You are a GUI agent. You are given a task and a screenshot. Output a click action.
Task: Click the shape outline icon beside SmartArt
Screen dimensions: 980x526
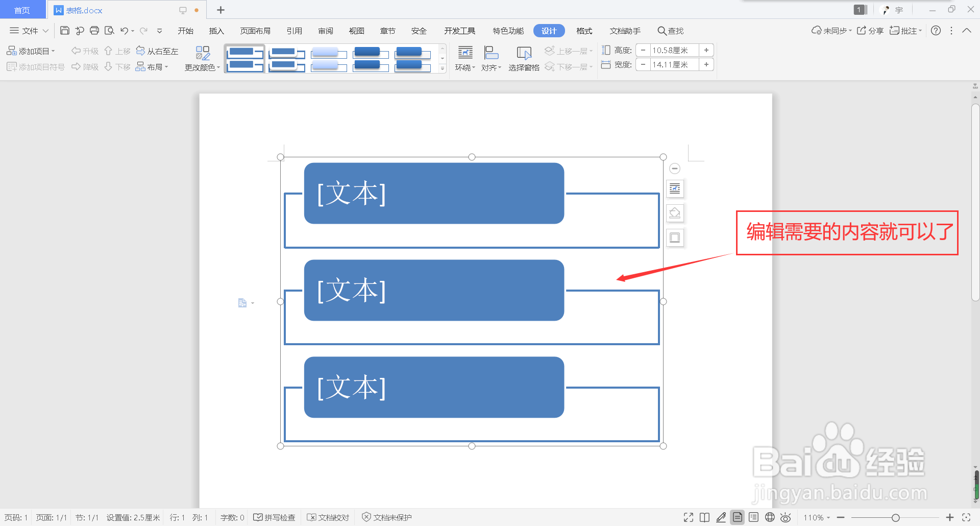675,237
